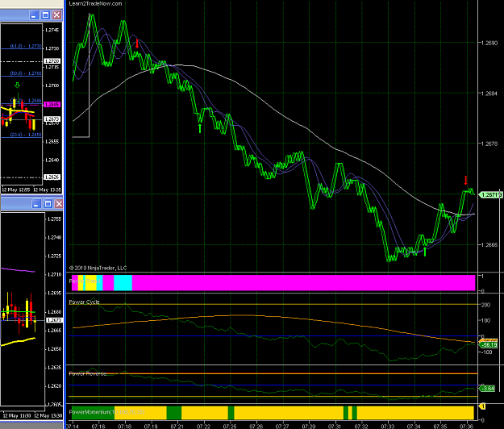This screenshot has height=429, width=504.
Task: Maximize the lower left chart window
Action: tap(48, 204)
